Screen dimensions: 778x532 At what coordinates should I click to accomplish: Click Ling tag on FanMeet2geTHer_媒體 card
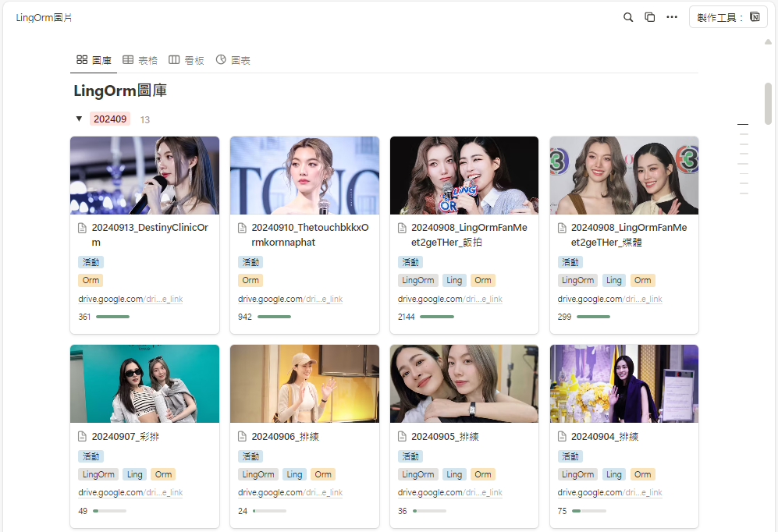pyautogui.click(x=614, y=280)
